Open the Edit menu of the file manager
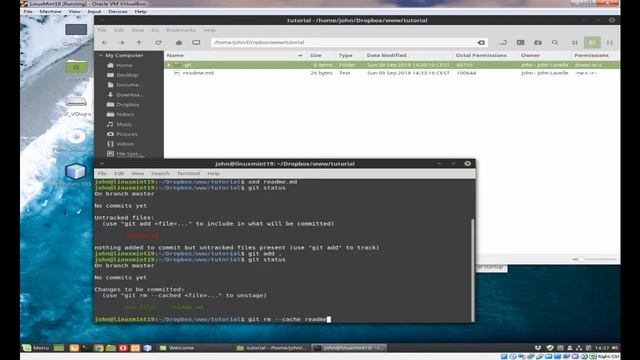 (x=119, y=30)
